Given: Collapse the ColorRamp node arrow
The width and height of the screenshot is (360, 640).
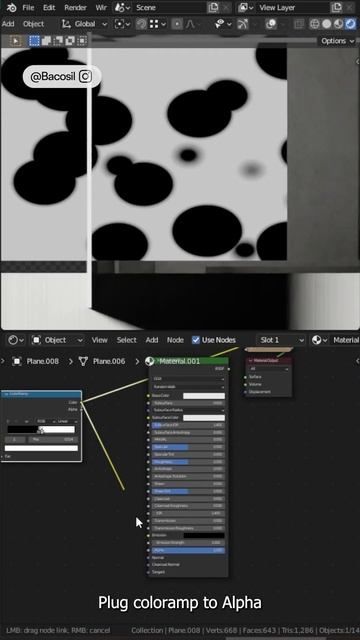Looking at the screenshot, I should [7, 395].
